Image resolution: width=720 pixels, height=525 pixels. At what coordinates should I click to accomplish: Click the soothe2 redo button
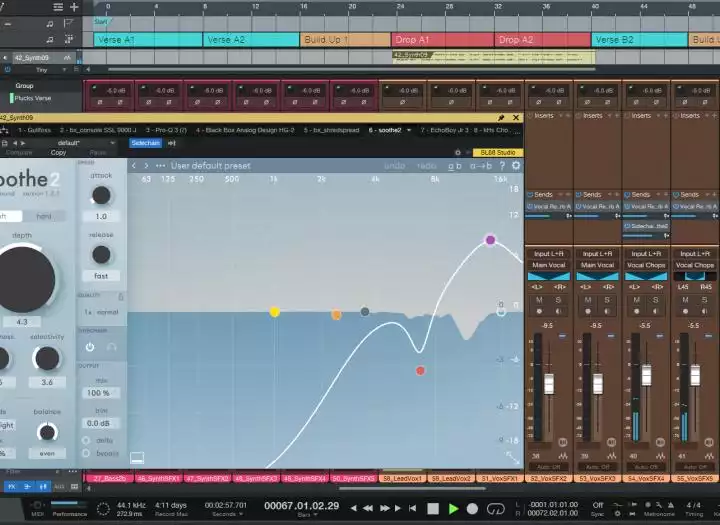tap(427, 166)
